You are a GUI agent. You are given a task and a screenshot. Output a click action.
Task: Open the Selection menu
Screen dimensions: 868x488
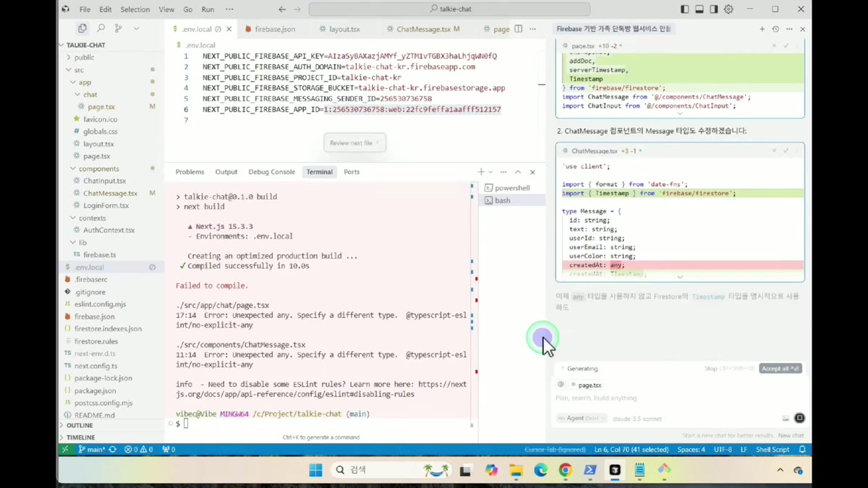tap(135, 9)
